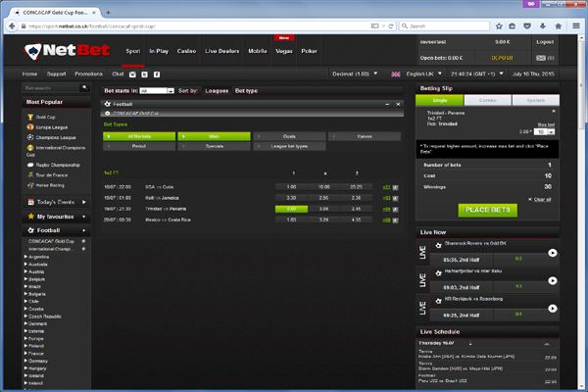The width and height of the screenshot is (588, 392).
Task: Expand Today's Events section
Action: point(56,202)
